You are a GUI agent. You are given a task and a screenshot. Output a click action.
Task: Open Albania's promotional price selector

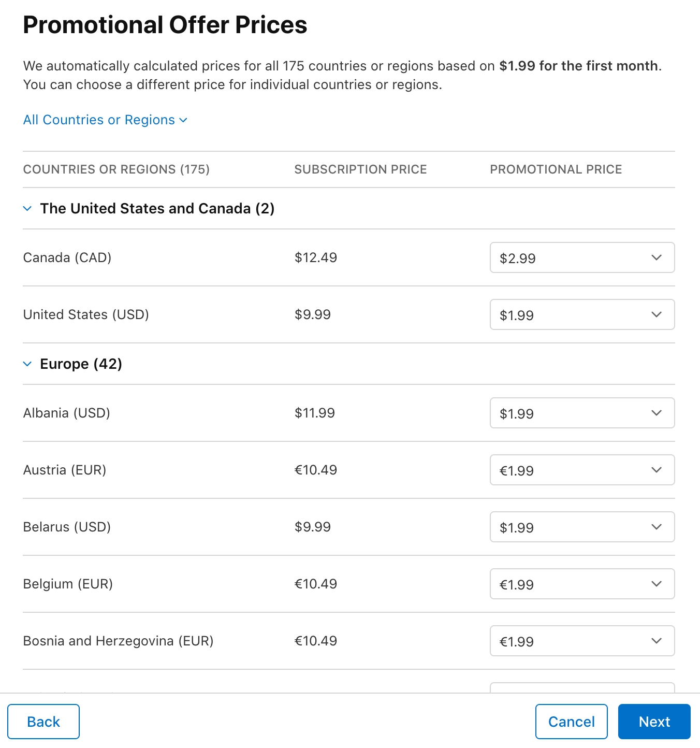[x=582, y=413]
